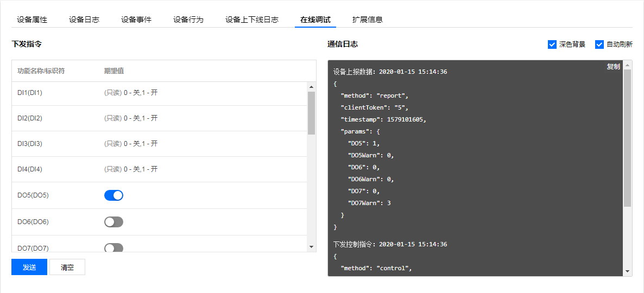Click communication log scroll-down arrow

tap(627, 271)
